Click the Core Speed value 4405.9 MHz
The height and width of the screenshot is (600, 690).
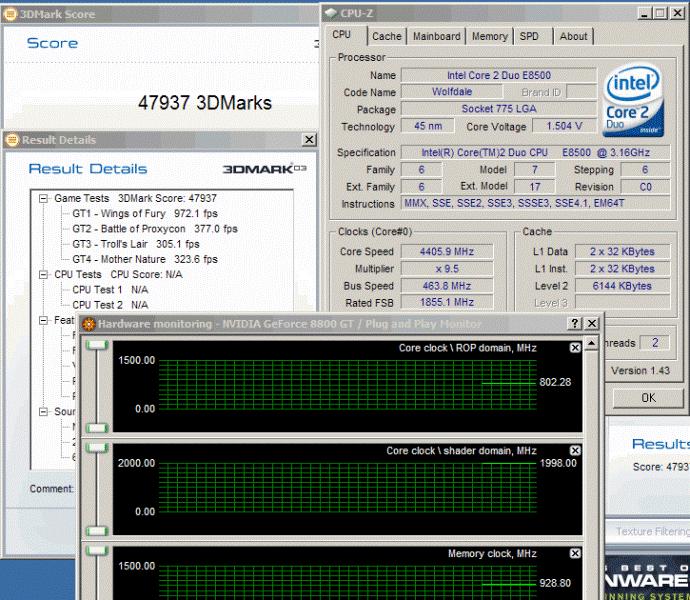pos(447,251)
